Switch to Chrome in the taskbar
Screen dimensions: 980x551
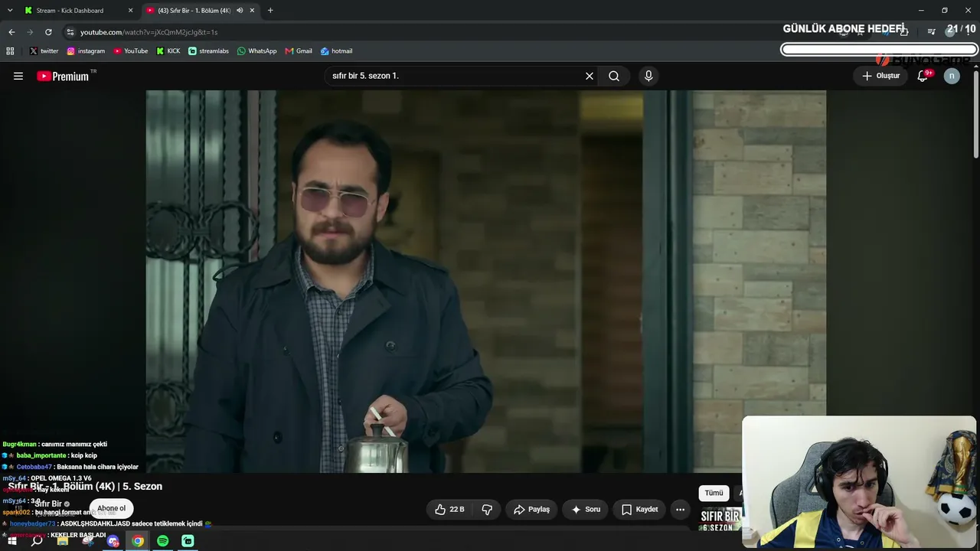click(138, 541)
